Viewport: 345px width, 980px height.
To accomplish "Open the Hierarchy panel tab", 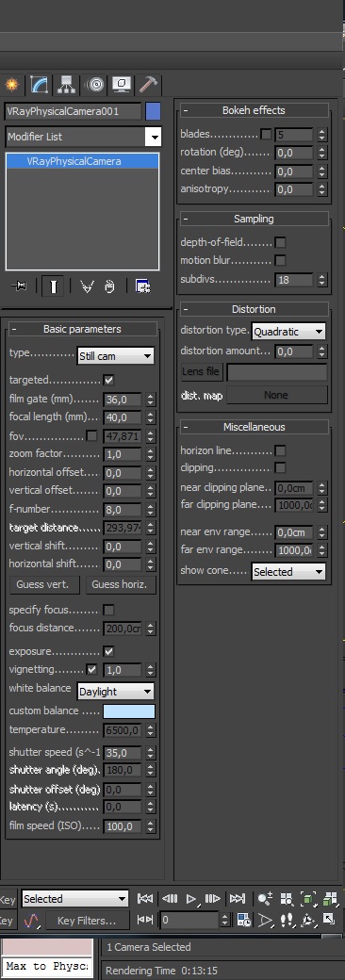I will [x=66, y=84].
